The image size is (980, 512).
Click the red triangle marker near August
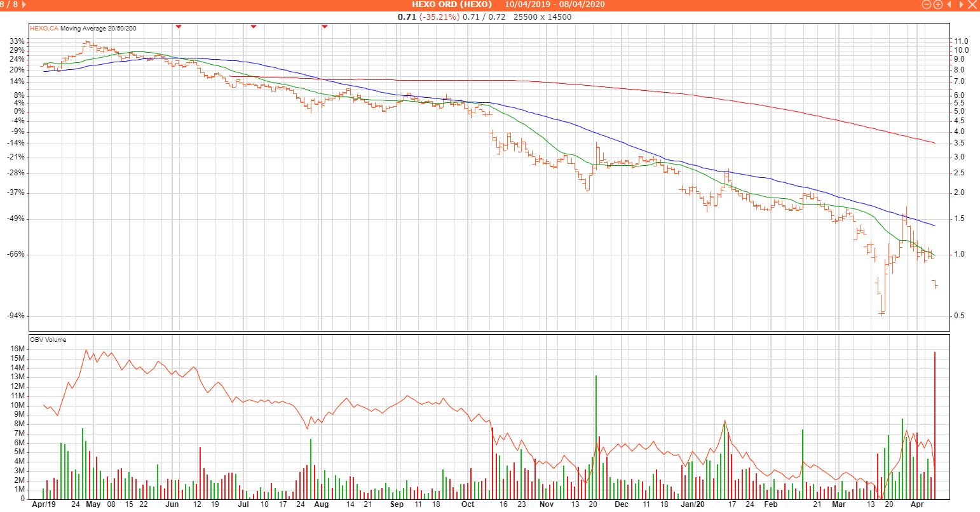(325, 27)
